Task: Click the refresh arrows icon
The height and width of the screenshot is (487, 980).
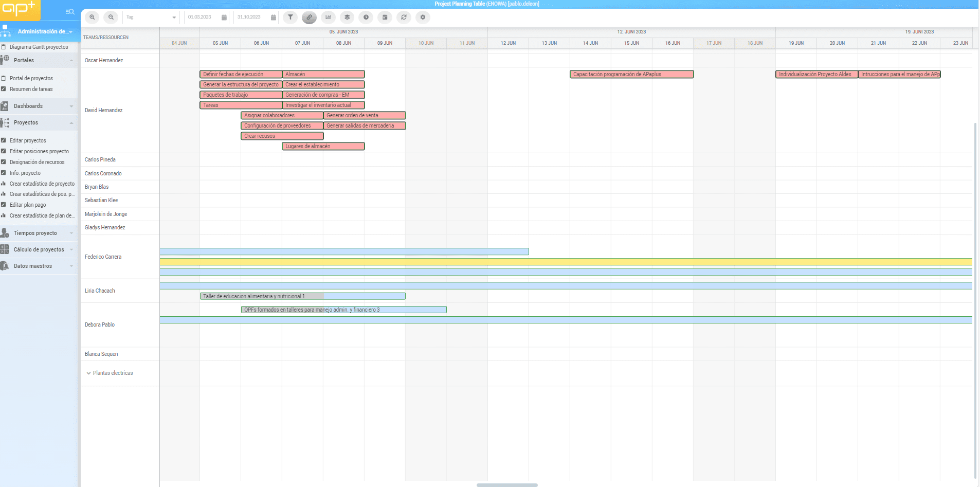Action: [404, 17]
